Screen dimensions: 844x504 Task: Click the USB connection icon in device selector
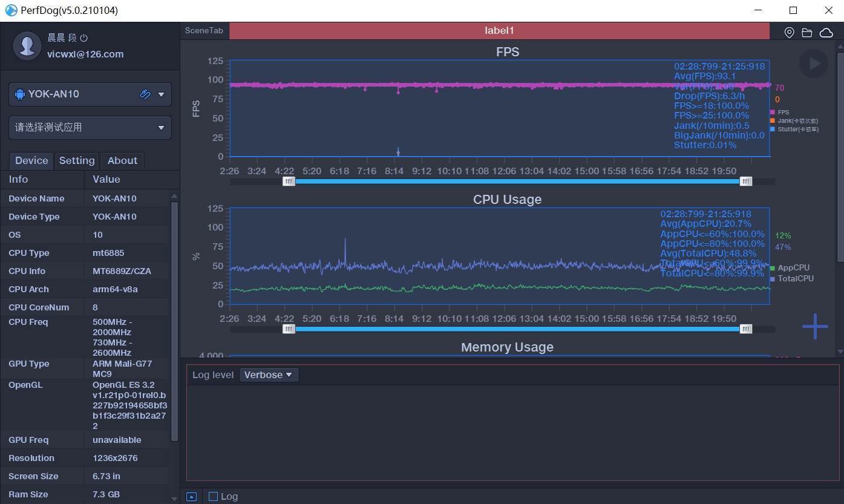145,94
